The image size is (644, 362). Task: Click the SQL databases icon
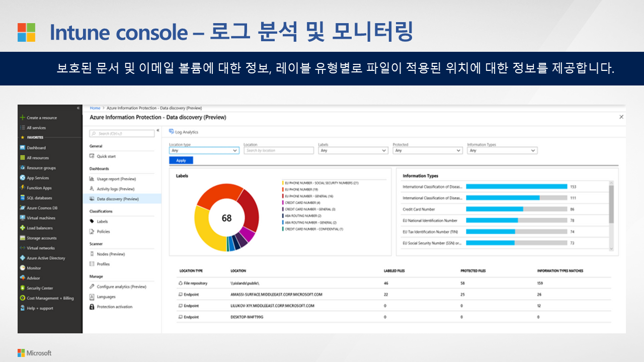(22, 198)
